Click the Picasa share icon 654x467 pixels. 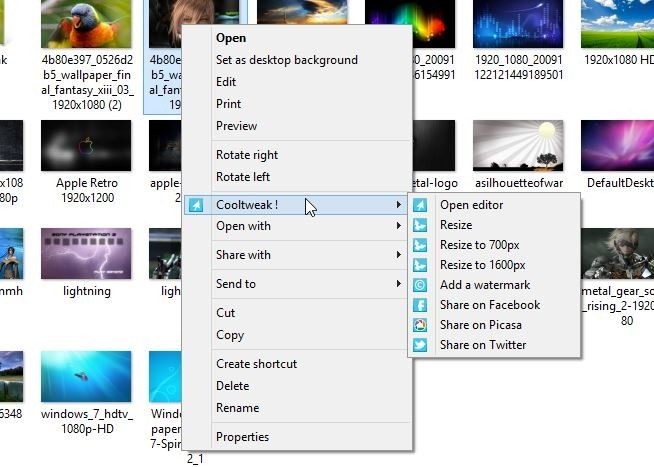click(x=421, y=325)
